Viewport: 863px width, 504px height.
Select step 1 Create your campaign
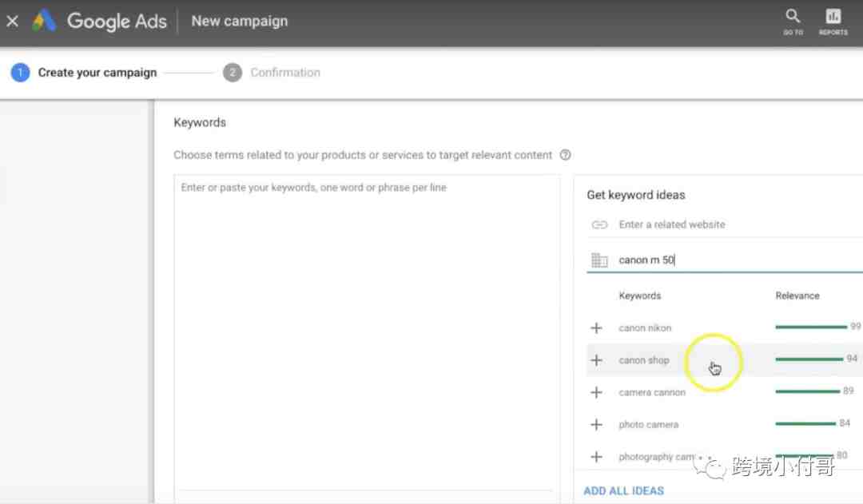point(84,73)
